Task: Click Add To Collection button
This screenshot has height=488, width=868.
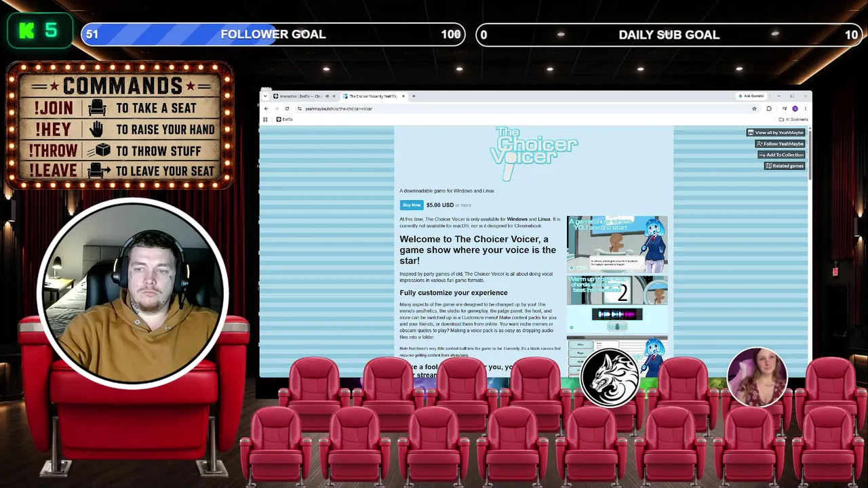Action: coord(781,155)
